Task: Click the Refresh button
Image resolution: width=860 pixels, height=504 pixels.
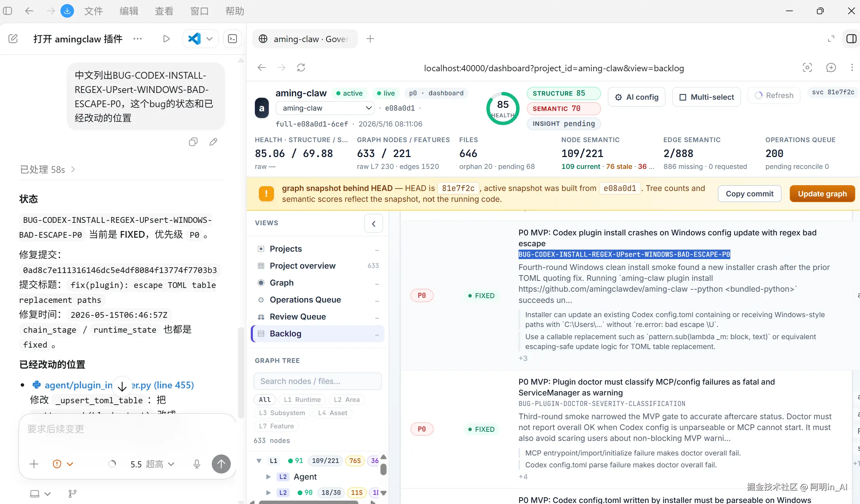Action: point(774,96)
